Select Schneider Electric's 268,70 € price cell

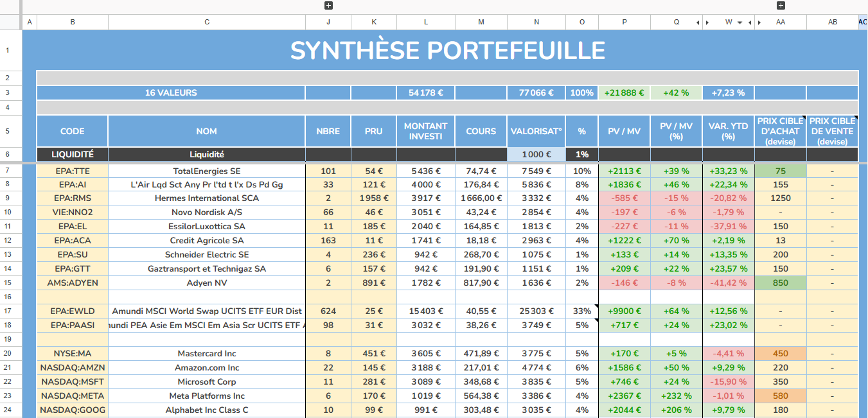click(x=481, y=255)
